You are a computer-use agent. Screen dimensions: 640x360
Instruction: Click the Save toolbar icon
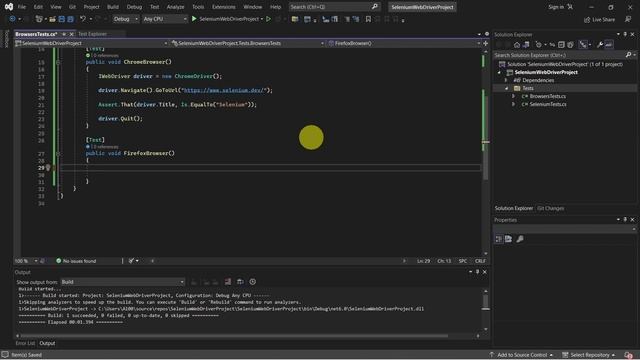[x=62, y=19]
